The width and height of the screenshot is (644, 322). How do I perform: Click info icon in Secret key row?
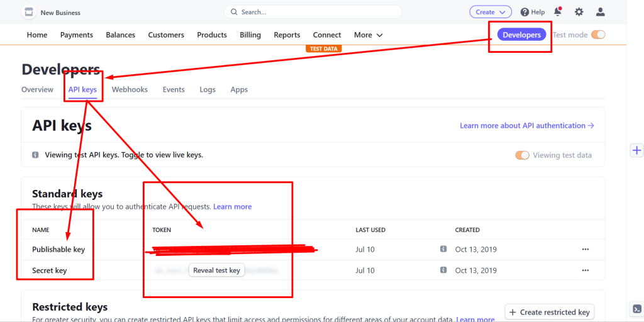click(x=443, y=270)
